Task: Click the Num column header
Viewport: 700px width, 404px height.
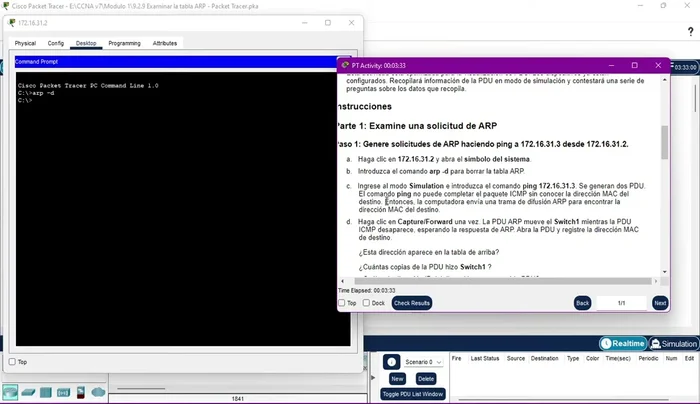Action: [671, 358]
